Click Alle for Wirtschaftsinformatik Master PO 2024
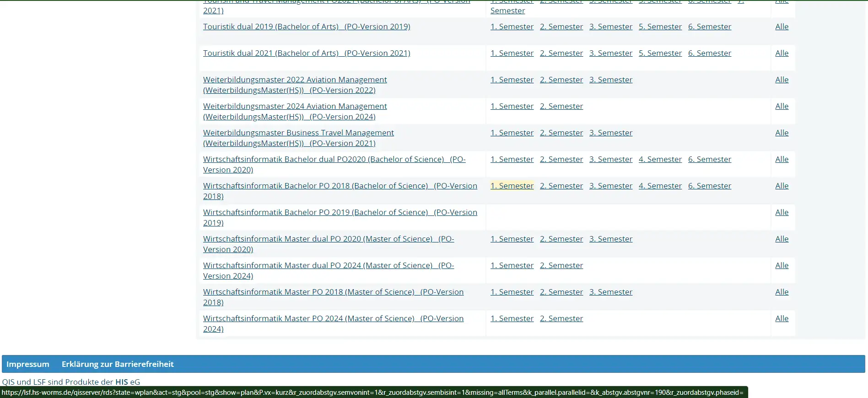This screenshot has height=398, width=868. [x=782, y=318]
